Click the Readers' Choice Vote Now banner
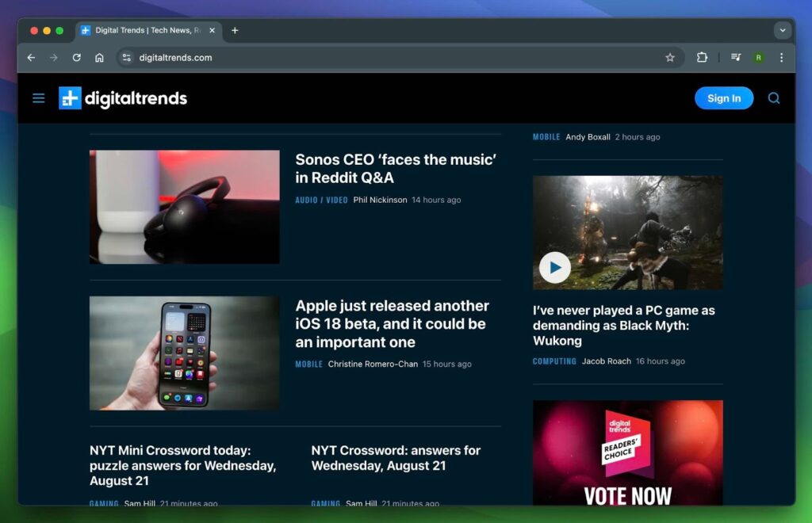Viewport: 812px width, 523px height. click(x=628, y=452)
